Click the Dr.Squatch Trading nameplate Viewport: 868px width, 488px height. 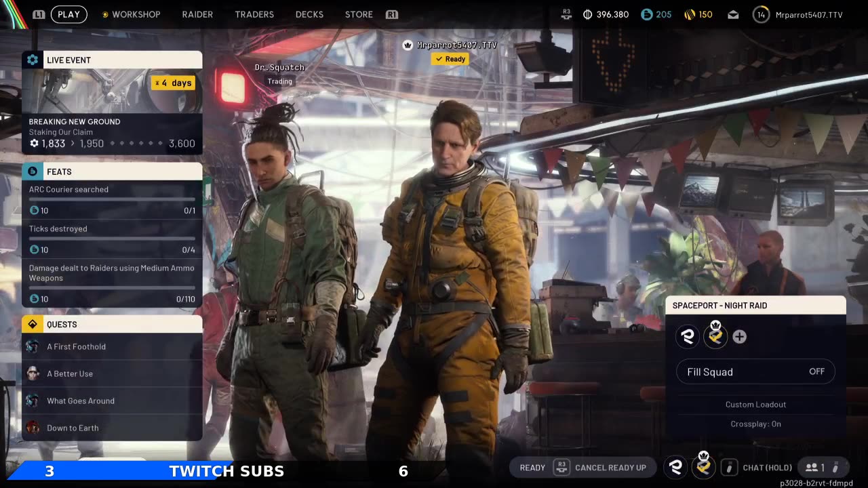pyautogui.click(x=279, y=74)
